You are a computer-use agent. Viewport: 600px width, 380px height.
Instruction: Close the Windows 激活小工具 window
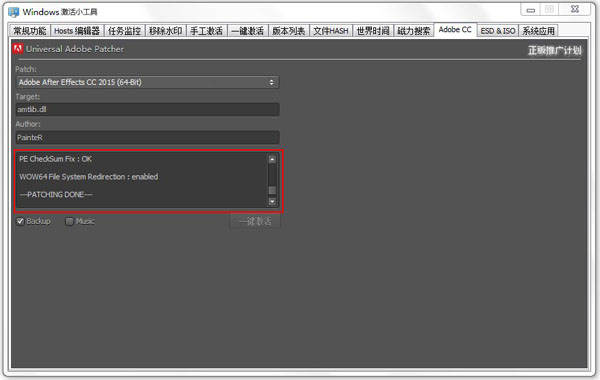[574, 10]
